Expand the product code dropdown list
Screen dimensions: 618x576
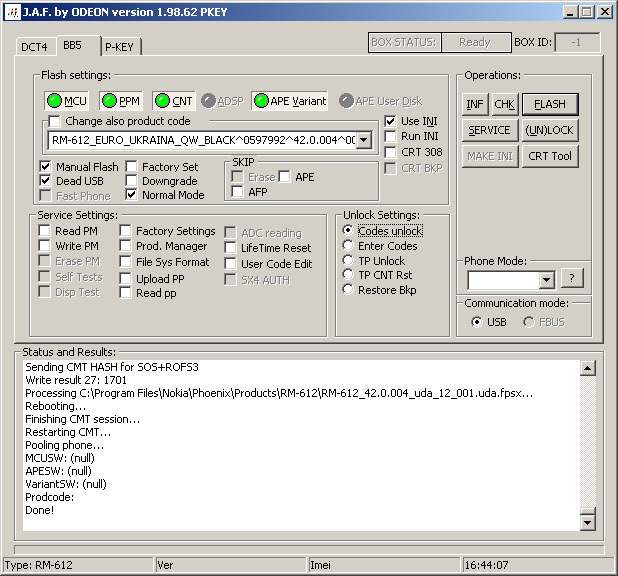click(364, 140)
